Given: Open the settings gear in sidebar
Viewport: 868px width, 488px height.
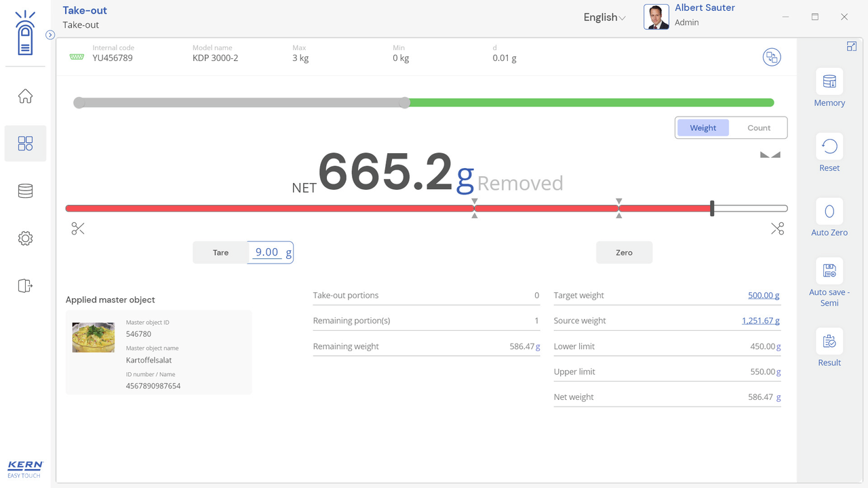Looking at the screenshot, I should pos(25,239).
